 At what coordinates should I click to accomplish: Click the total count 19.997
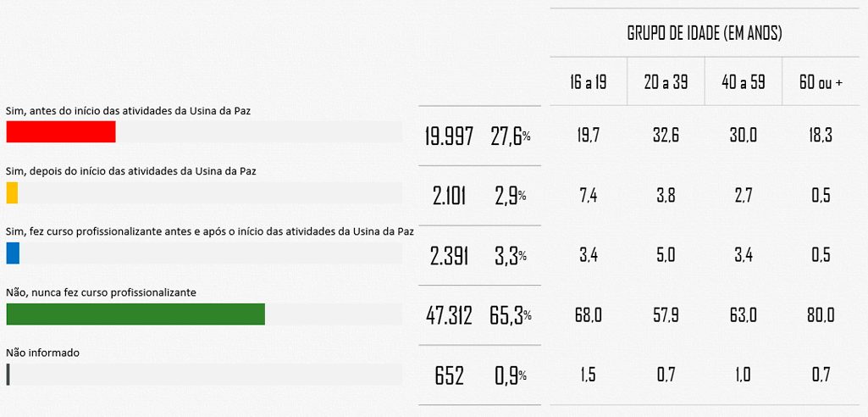449,136
